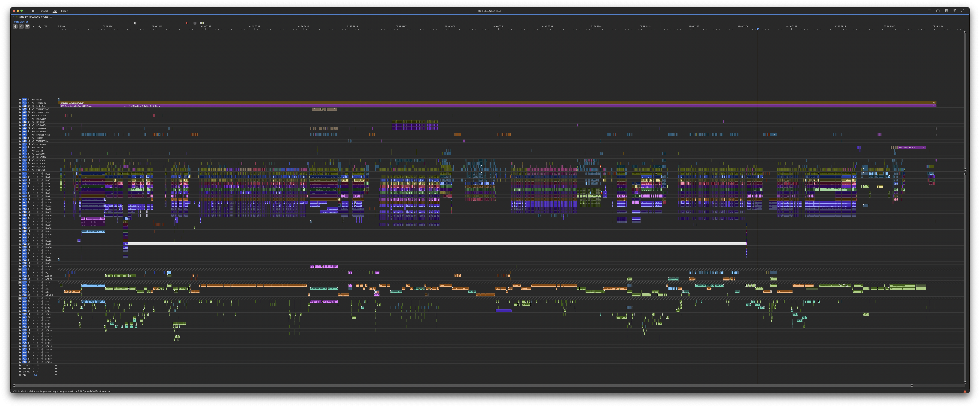Toggle lock on V22 TimeCode track
The width and height of the screenshot is (980, 407).
(20, 103)
